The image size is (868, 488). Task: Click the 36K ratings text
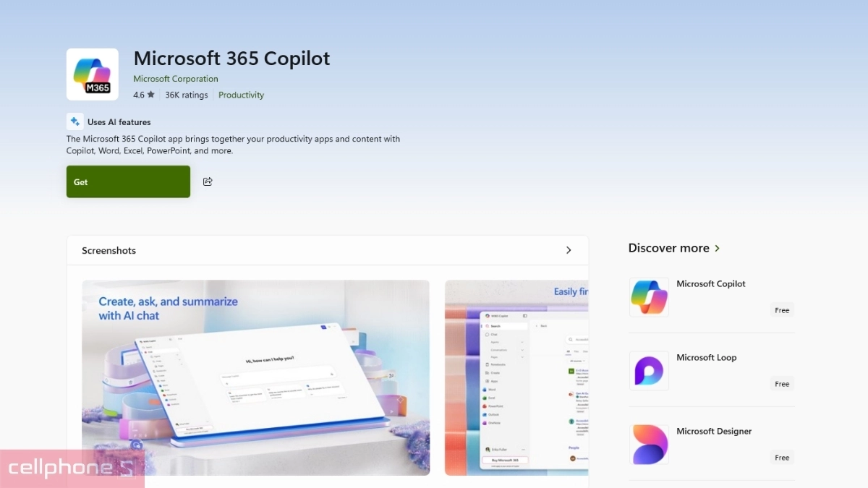187,95
